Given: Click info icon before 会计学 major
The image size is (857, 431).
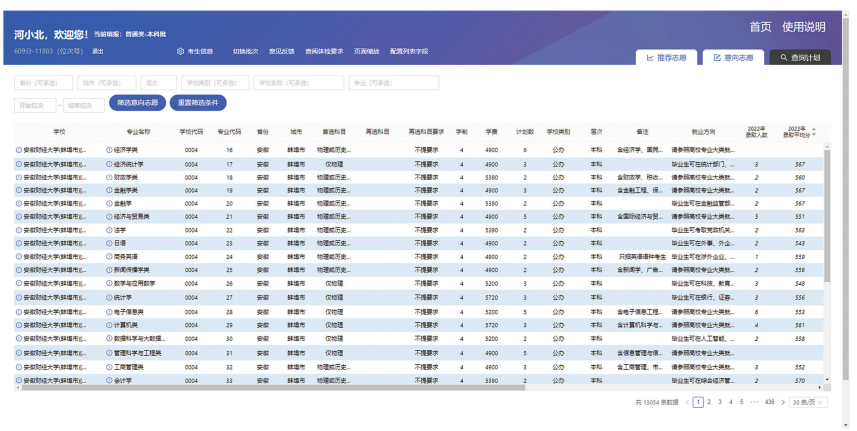Looking at the screenshot, I should click(x=109, y=381).
